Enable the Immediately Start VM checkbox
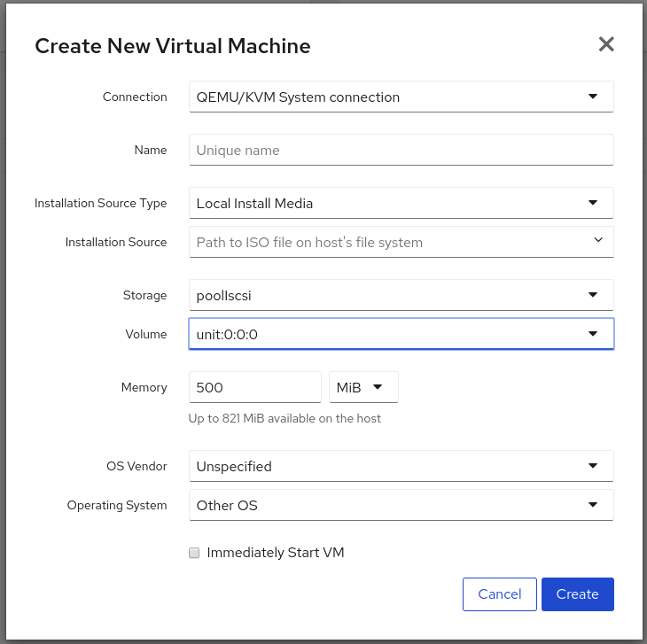Screen dimensions: 647x644 194,553
